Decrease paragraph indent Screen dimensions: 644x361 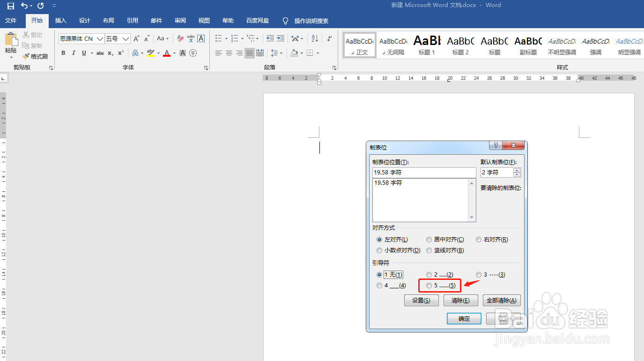coord(270,38)
